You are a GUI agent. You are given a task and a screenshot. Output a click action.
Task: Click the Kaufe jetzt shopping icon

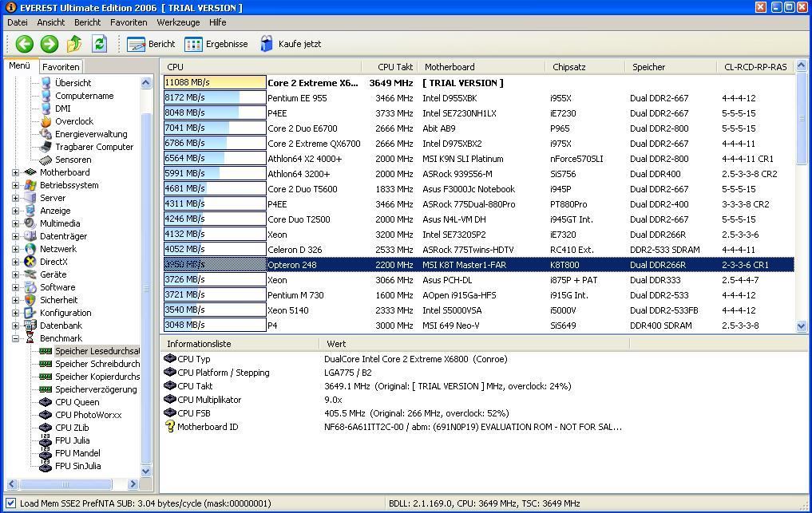pyautogui.click(x=266, y=44)
